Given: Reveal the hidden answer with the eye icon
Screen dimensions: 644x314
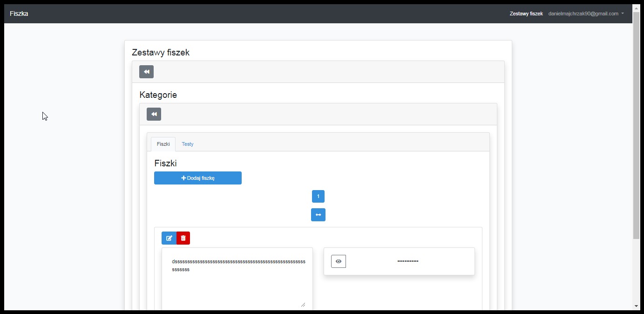Looking at the screenshot, I should [x=339, y=261].
